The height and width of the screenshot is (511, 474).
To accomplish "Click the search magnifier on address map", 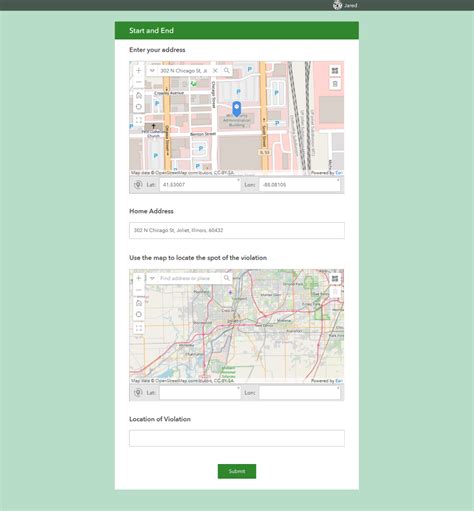I will click(227, 71).
